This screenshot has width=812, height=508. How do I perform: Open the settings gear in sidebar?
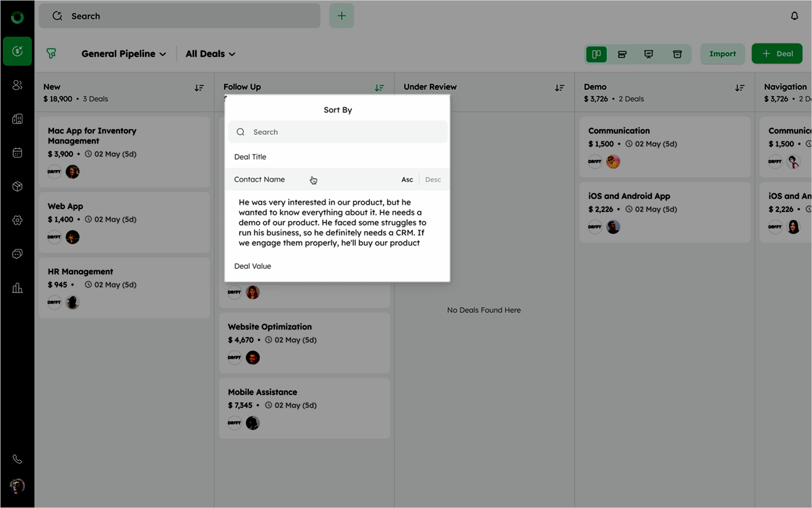(x=17, y=220)
